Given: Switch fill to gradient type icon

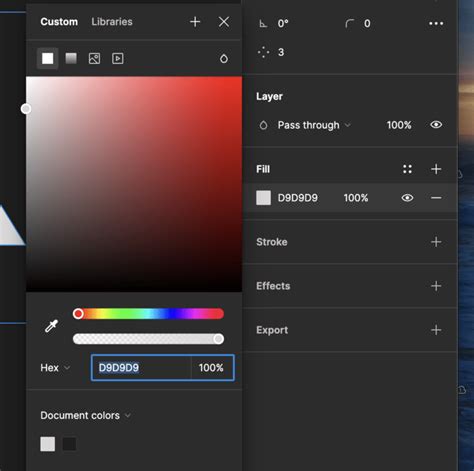Looking at the screenshot, I should [71, 59].
